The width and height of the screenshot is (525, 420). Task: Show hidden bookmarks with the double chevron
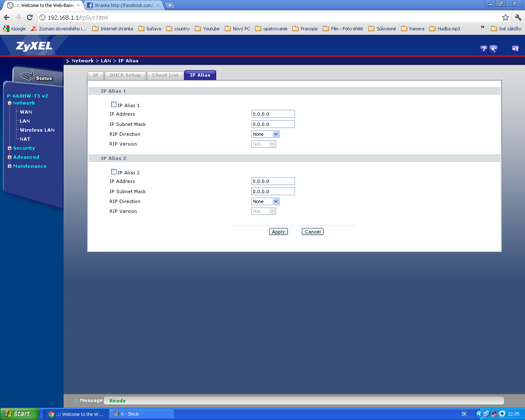[x=482, y=27]
